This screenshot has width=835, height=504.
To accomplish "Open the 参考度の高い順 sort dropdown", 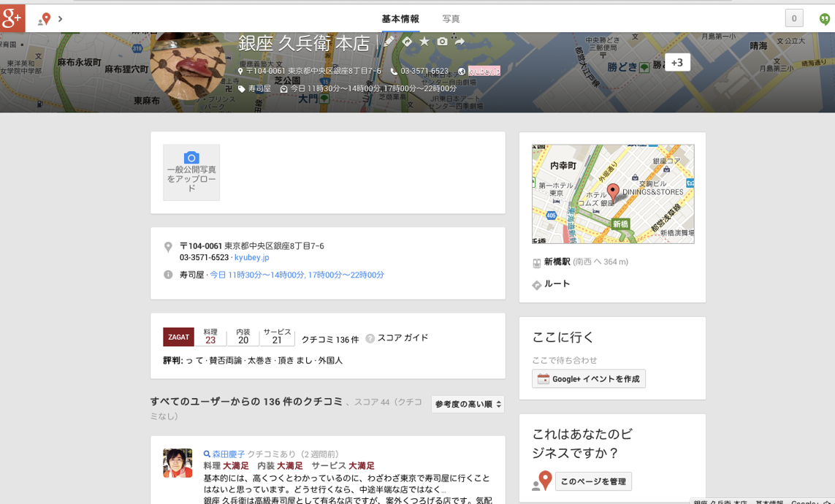I will 468,404.
